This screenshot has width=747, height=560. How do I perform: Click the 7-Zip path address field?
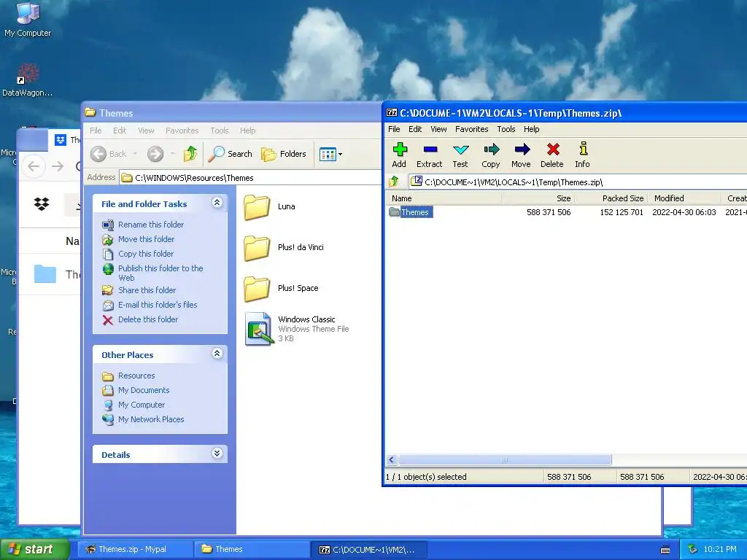point(578,182)
